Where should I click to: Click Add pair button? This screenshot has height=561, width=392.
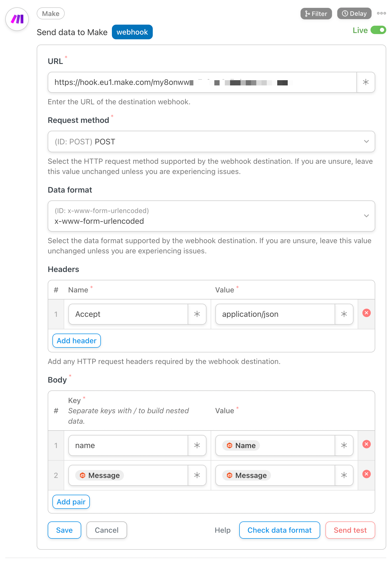point(71,502)
